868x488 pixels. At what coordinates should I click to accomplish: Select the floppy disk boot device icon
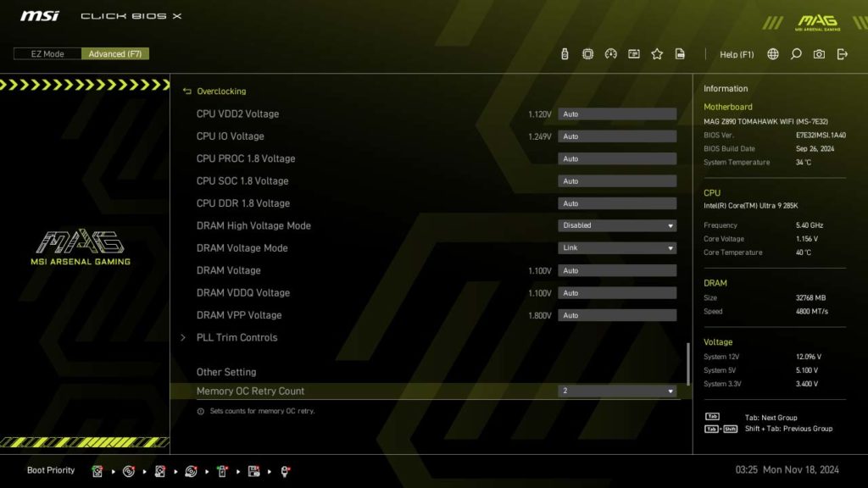tap(253, 471)
